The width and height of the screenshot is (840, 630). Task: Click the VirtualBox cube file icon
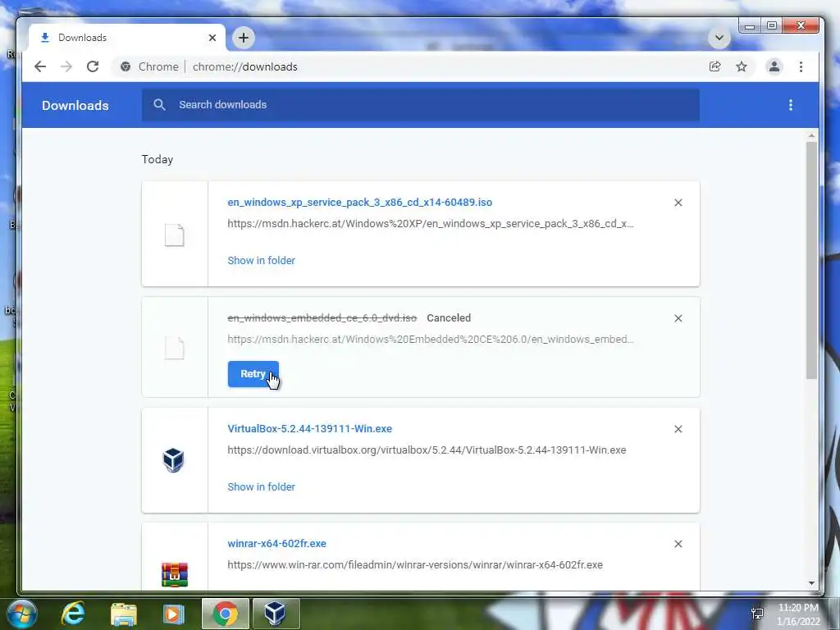[174, 460]
